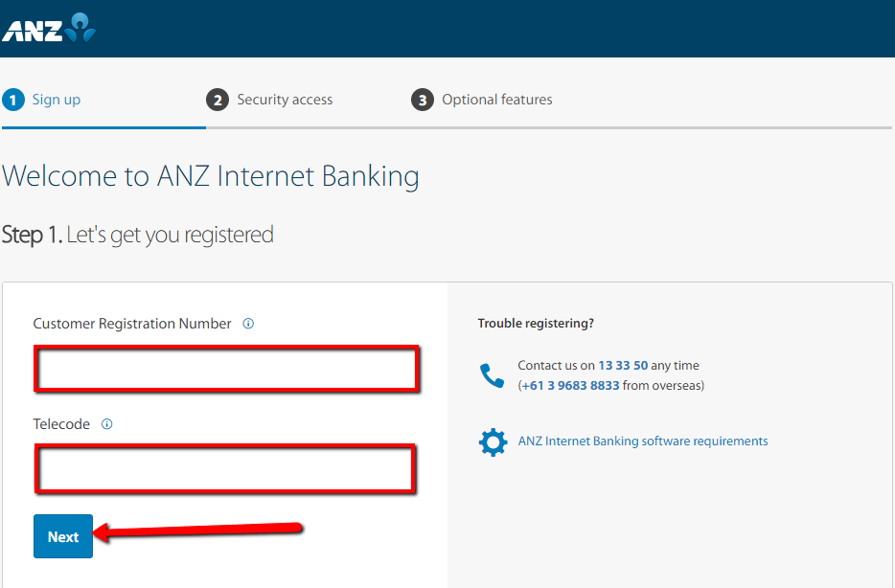Click the ANZ logo
This screenshot has width=895, height=588.
(50, 28)
